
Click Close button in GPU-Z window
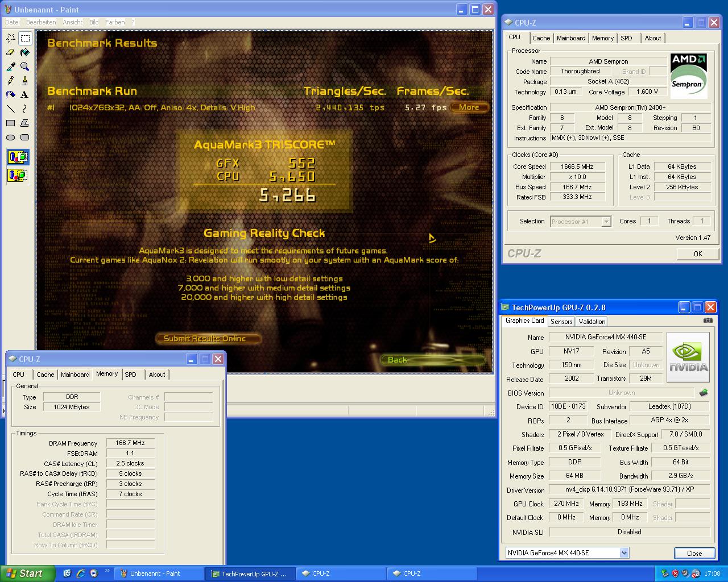coord(694,553)
